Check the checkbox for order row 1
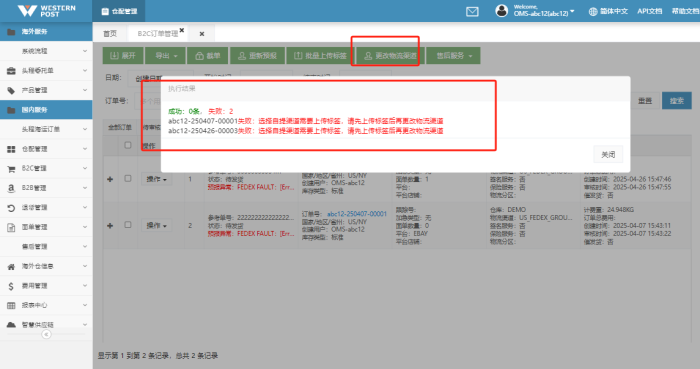 [x=128, y=178]
